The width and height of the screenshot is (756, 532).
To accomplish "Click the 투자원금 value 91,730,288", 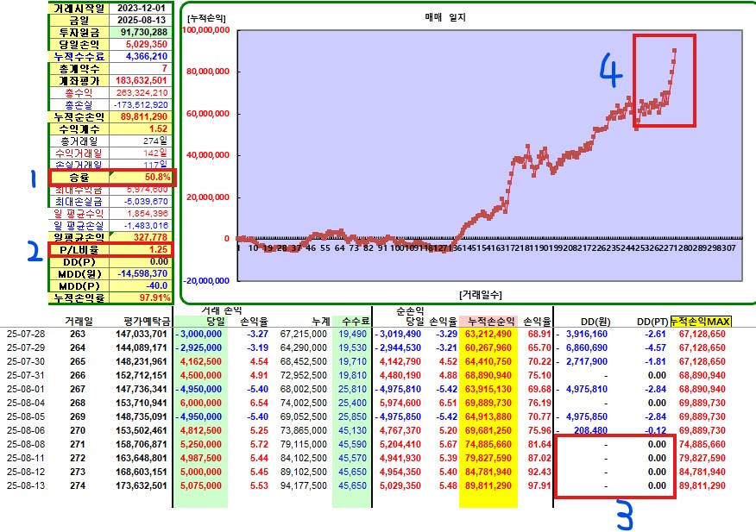I will pos(141,32).
